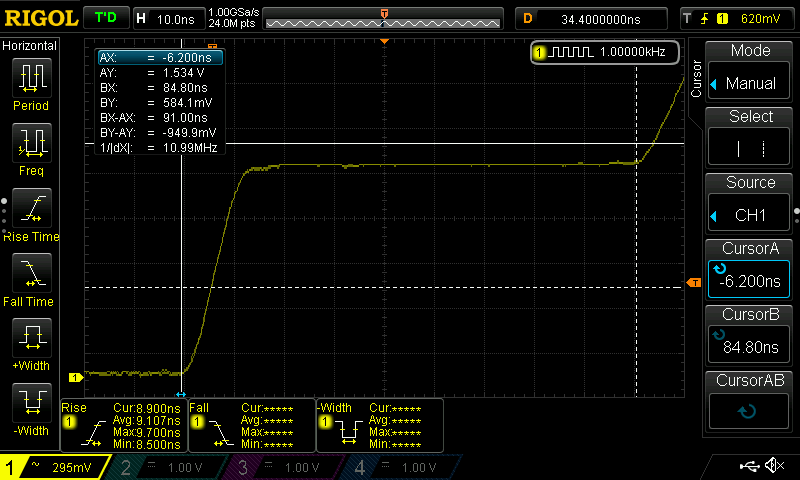The width and height of the screenshot is (800, 480).
Task: Click the sample rate 1.00GSa/s text
Action: click(x=234, y=13)
